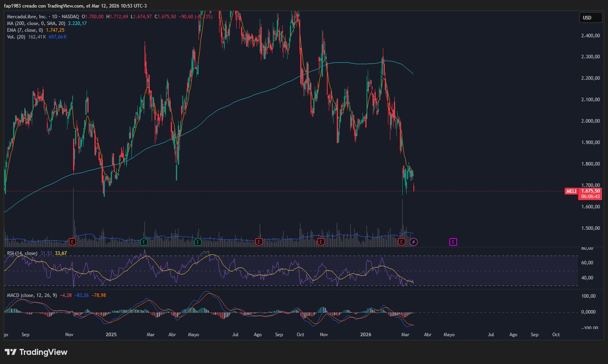608x364 pixels.
Task: Click the header text fap1983 creado con TradingView.com
Action: [x=43, y=6]
